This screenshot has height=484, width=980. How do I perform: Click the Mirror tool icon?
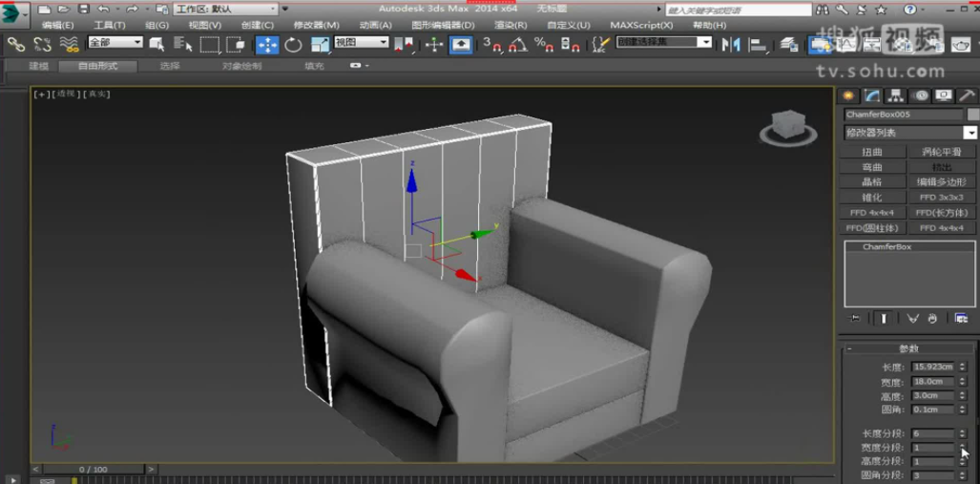[x=731, y=45]
